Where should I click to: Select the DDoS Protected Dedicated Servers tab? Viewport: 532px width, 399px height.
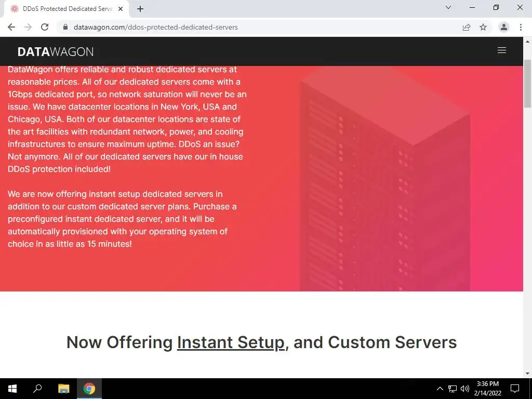coord(66,9)
